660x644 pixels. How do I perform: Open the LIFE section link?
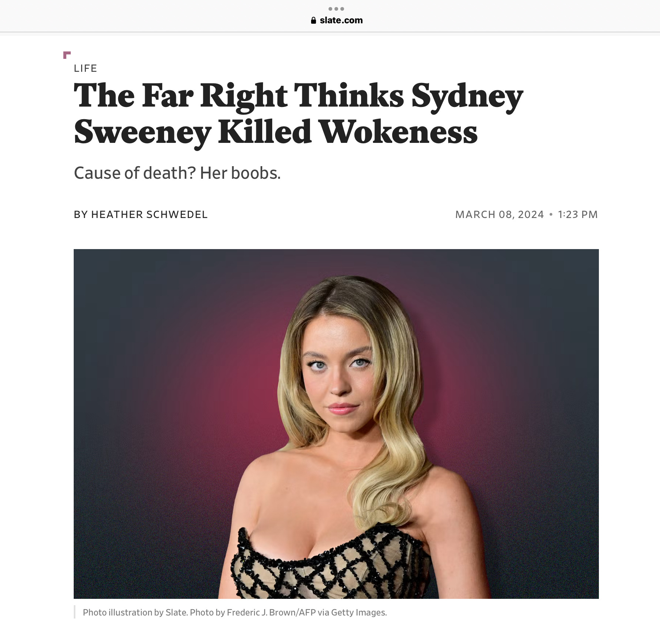pos(86,68)
